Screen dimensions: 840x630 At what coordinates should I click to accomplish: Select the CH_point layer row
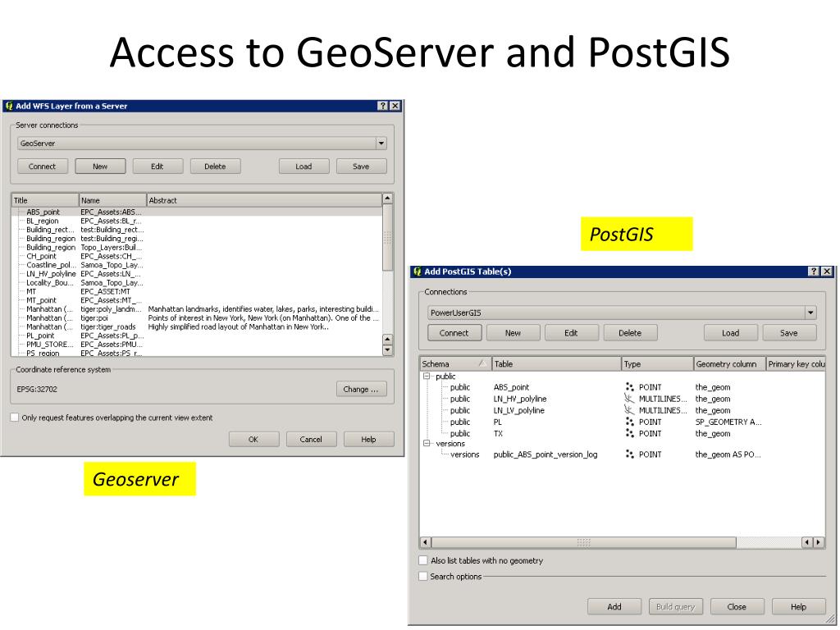pyautogui.click(x=197, y=256)
